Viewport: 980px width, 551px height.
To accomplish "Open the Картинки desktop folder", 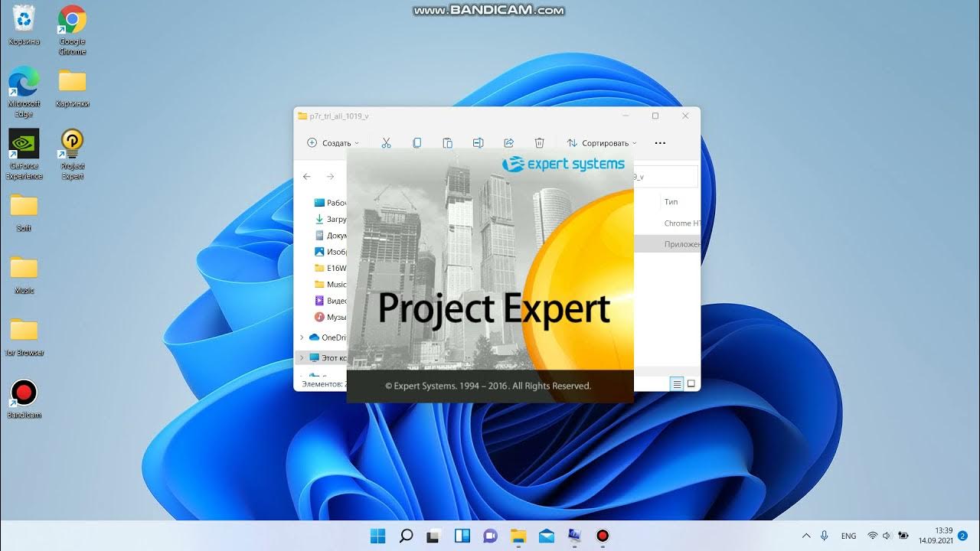I will click(x=72, y=87).
